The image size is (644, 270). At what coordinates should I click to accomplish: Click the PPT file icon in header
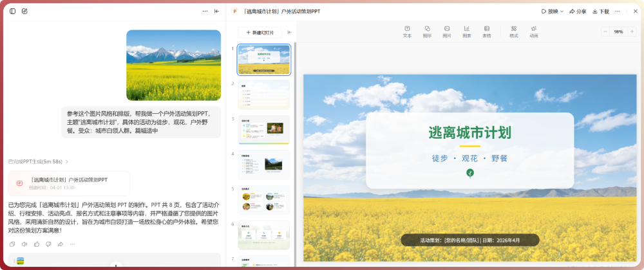click(234, 12)
